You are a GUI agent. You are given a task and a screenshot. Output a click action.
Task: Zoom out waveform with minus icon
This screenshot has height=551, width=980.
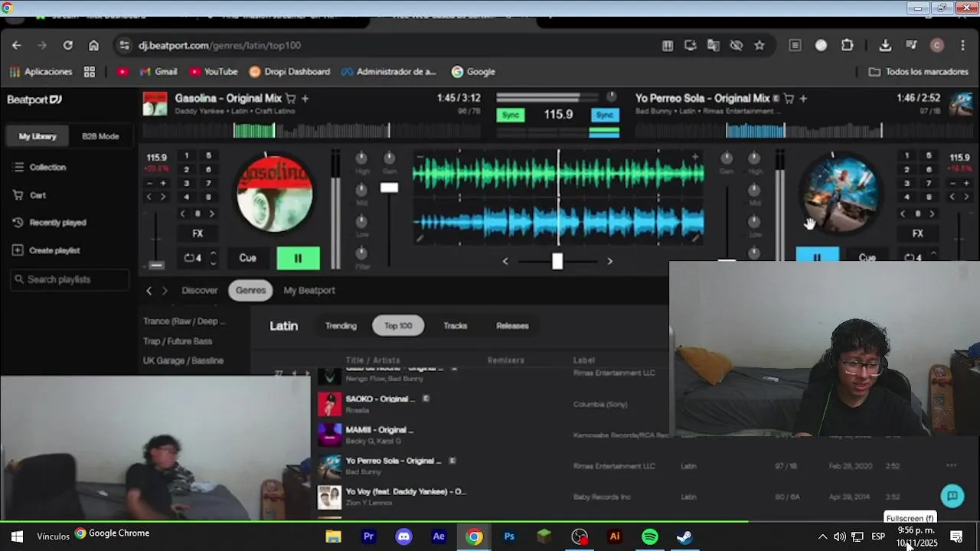pyautogui.click(x=420, y=157)
